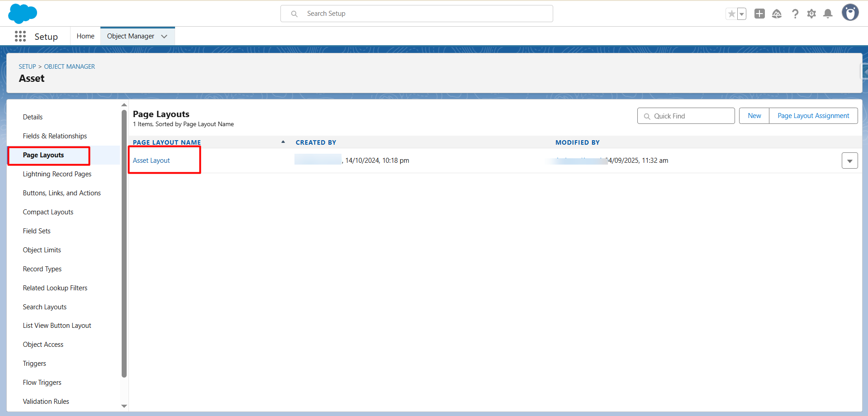Switch to the Home tab
868x416 pixels.
pos(85,36)
